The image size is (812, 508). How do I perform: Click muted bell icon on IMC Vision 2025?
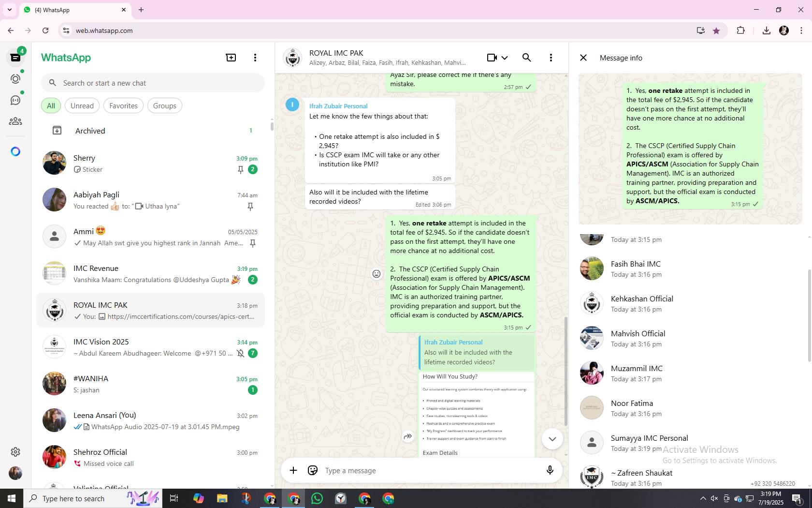coord(241,353)
